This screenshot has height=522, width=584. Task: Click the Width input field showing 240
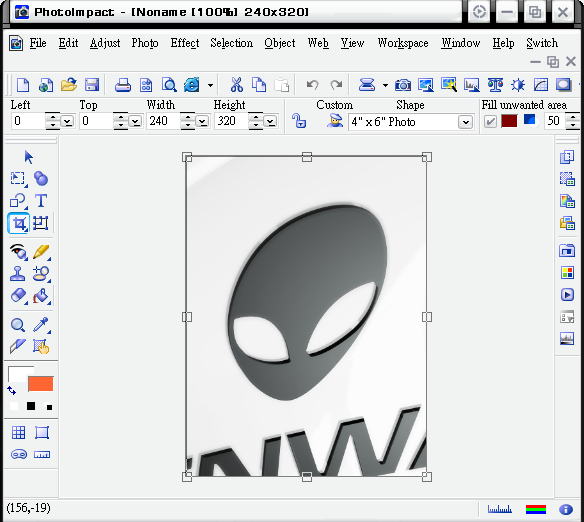[x=163, y=121]
